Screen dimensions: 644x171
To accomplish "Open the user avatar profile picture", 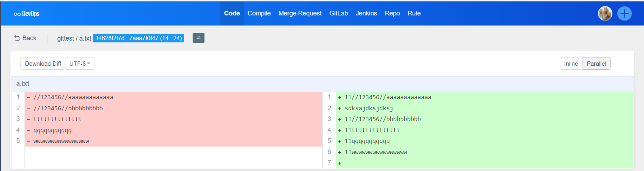I will (x=605, y=14).
